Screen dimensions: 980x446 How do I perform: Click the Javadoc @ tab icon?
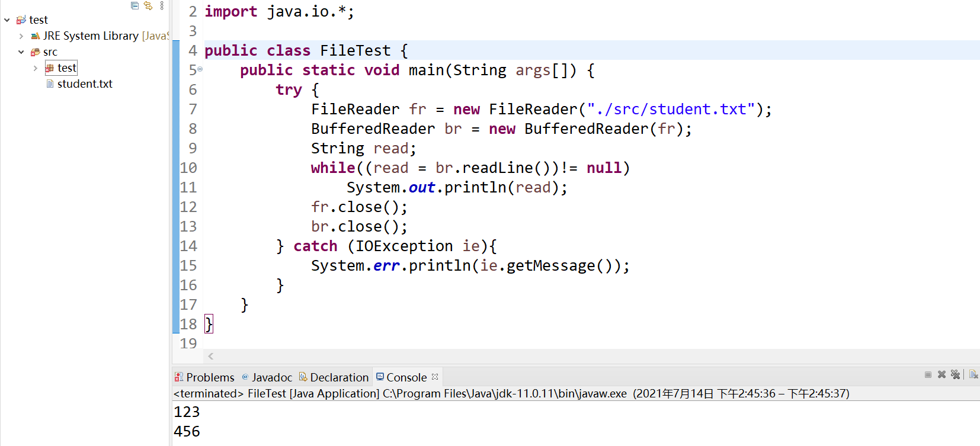point(245,377)
